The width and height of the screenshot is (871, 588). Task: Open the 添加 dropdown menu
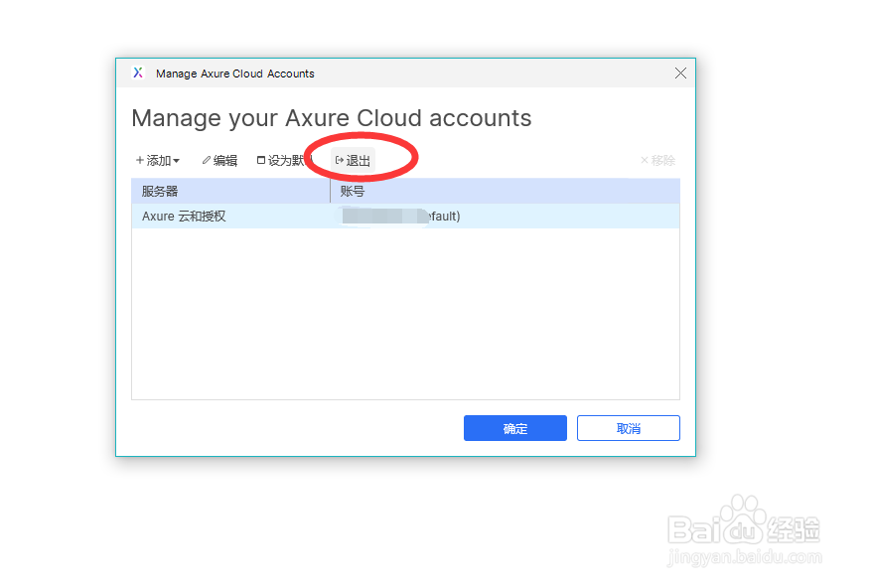coord(158,161)
